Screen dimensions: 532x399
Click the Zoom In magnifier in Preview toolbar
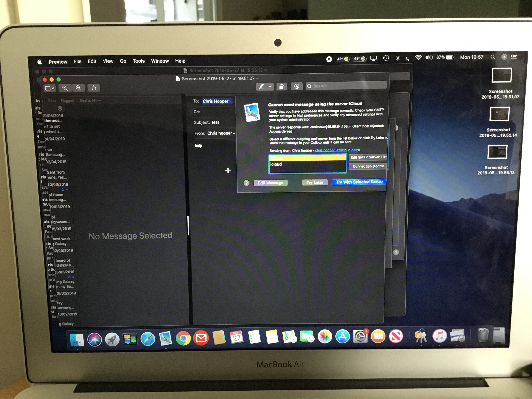(78, 88)
